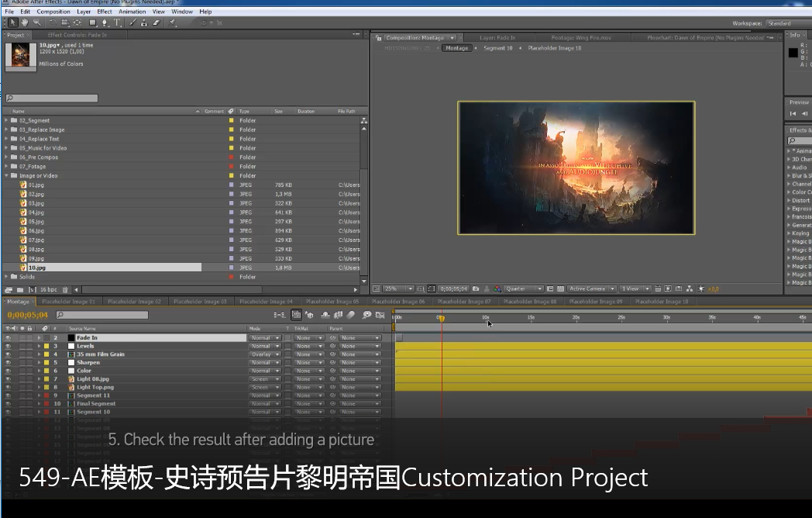The width and height of the screenshot is (812, 518).
Task: Enable Motion Blur for timeline layers
Action: pyautogui.click(x=350, y=315)
